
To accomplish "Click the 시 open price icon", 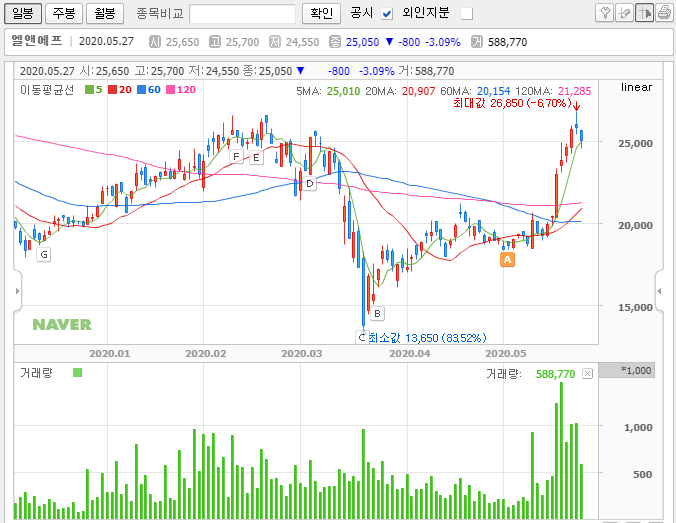I will tap(154, 42).
